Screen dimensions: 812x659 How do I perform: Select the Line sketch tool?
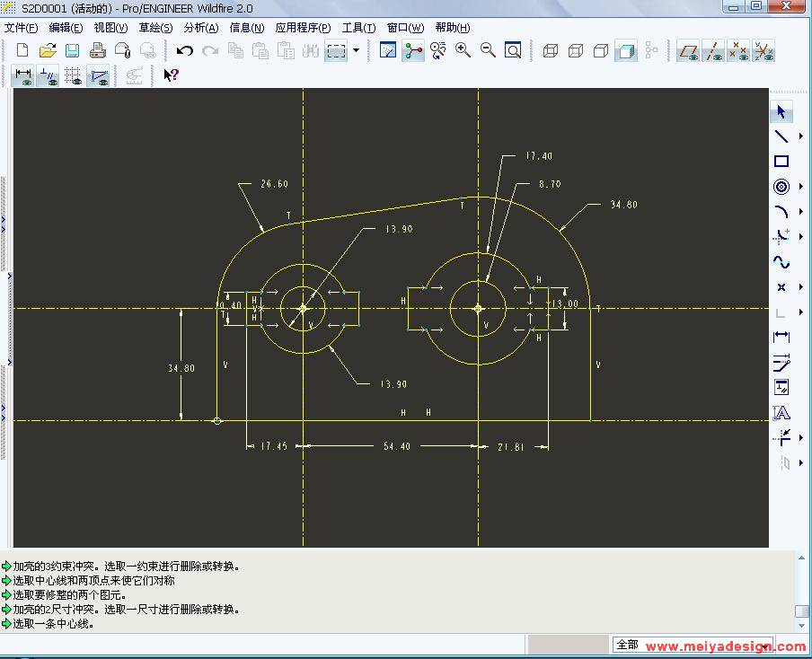pyautogui.click(x=781, y=136)
